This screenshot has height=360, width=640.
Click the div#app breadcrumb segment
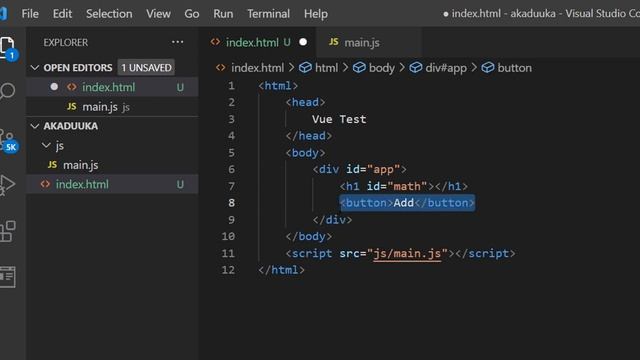(x=446, y=67)
